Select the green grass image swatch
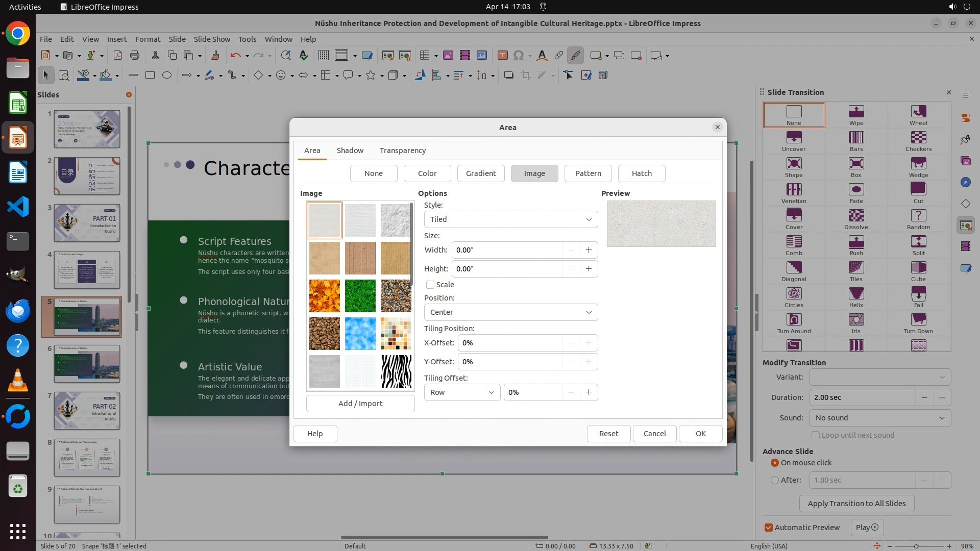 point(360,296)
